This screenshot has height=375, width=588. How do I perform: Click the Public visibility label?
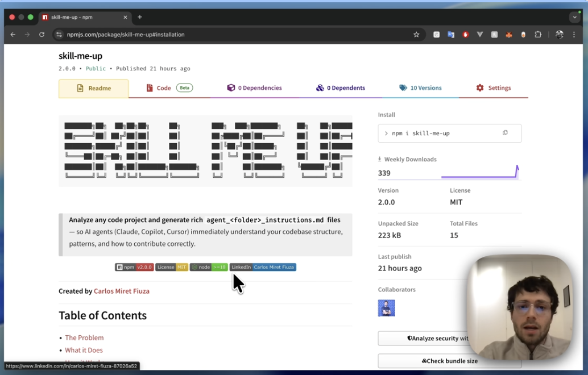pyautogui.click(x=96, y=69)
